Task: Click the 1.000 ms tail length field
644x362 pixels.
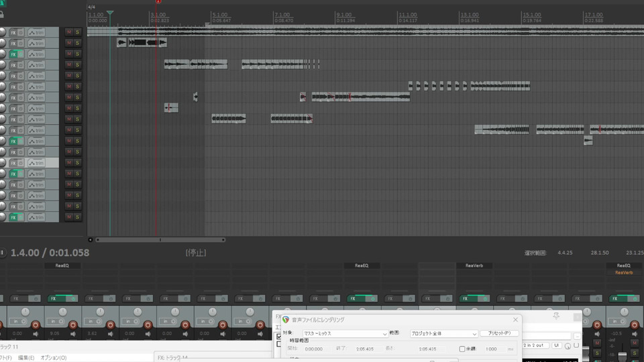Action: [x=495, y=349]
